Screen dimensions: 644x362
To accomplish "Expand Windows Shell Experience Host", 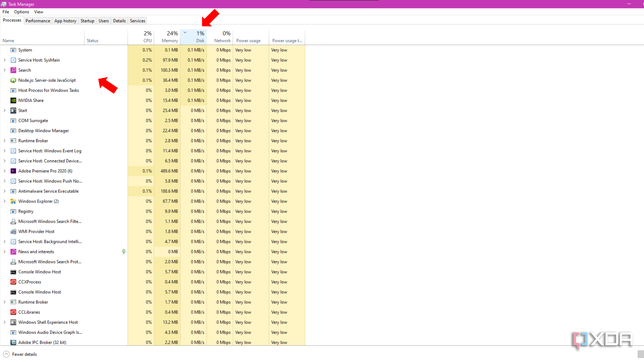I will [4, 322].
